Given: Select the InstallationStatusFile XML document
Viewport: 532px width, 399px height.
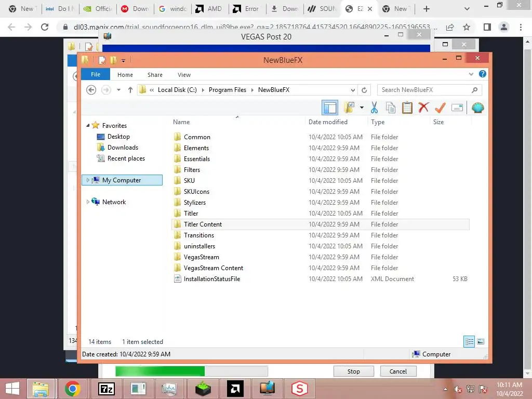Looking at the screenshot, I should click(x=320, y=279).
